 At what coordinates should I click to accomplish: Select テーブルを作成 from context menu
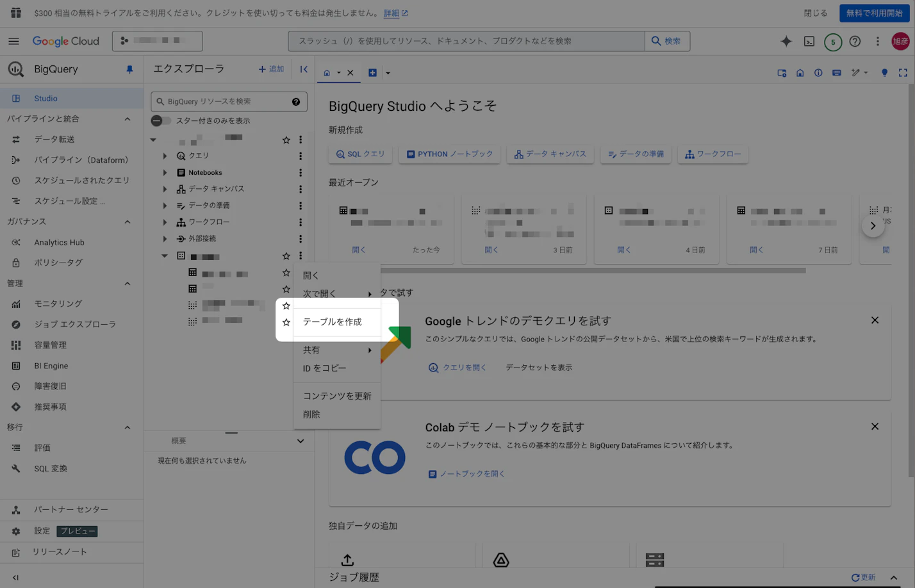click(333, 322)
